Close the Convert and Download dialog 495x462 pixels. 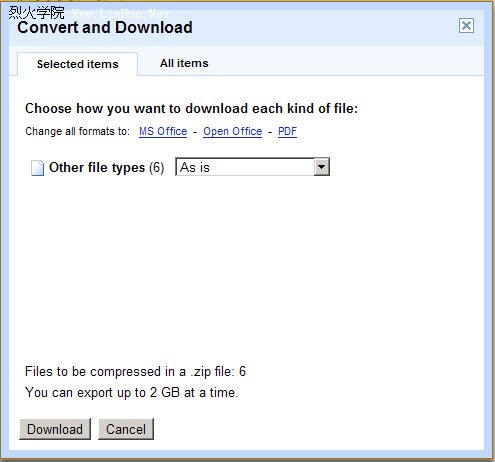(466, 25)
